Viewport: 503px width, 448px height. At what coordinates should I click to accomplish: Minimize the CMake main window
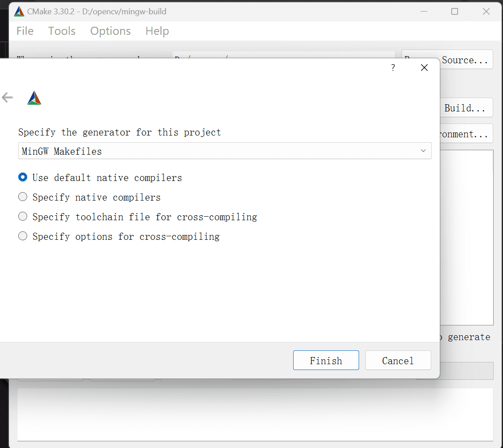coord(424,12)
